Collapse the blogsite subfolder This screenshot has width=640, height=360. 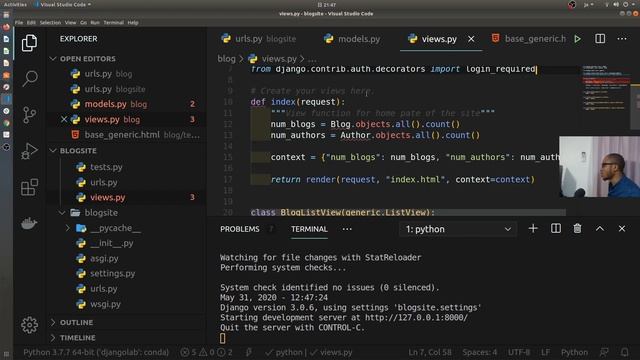coord(62,213)
